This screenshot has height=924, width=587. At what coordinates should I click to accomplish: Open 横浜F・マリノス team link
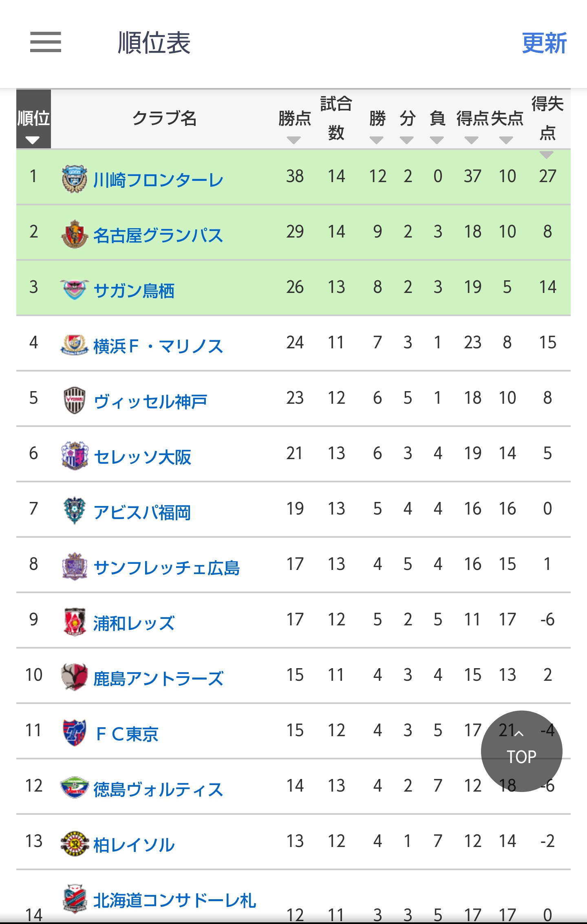click(x=158, y=346)
